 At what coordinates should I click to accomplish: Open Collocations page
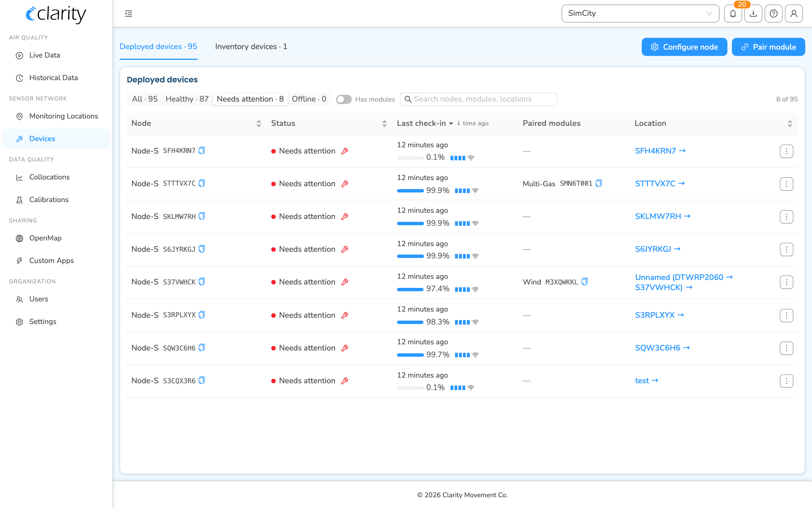tap(56, 177)
